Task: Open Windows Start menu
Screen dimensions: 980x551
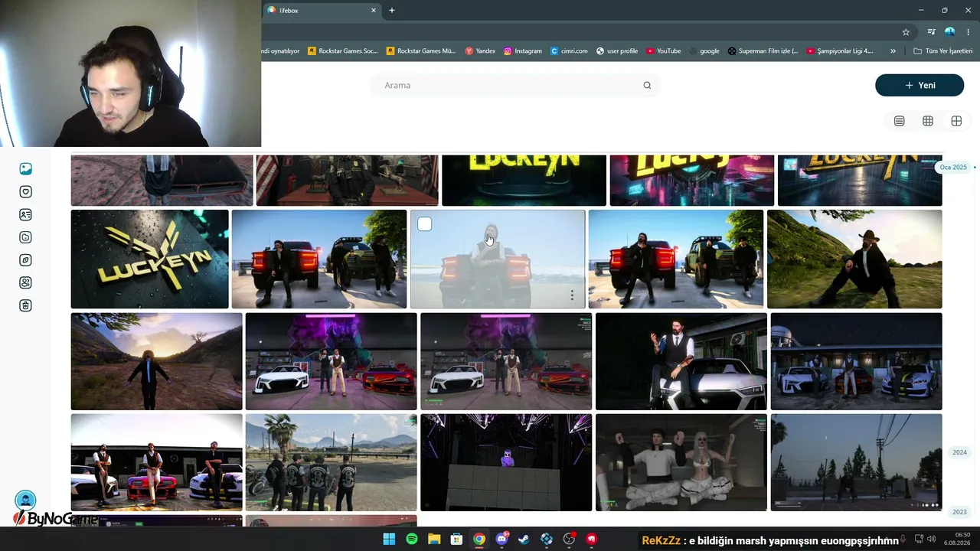Action: [x=389, y=539]
